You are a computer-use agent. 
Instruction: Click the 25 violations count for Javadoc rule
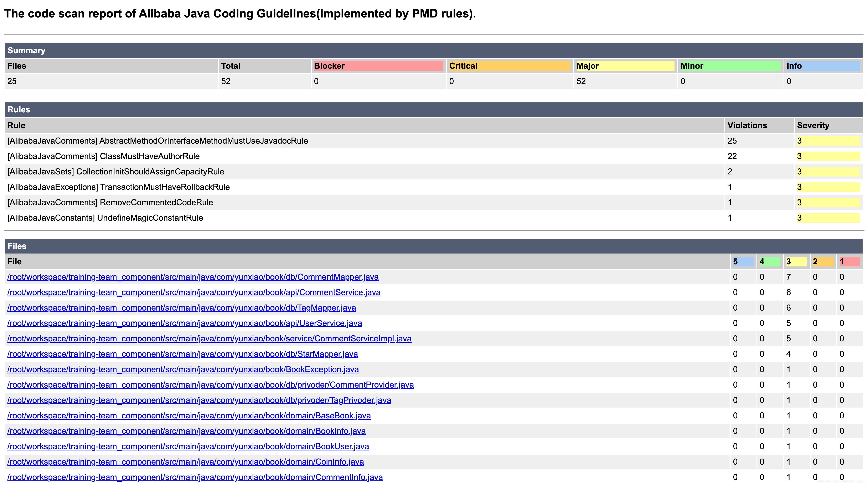tap(732, 141)
